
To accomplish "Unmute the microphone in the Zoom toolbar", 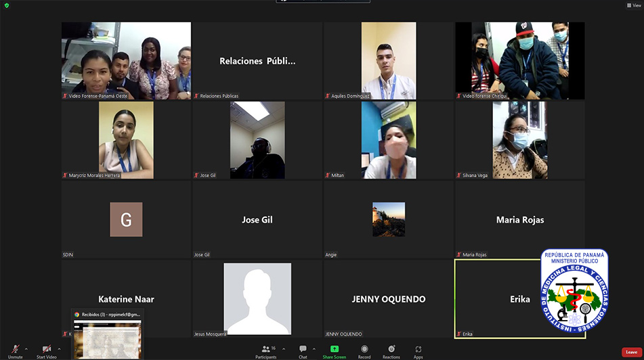I will coord(15,351).
